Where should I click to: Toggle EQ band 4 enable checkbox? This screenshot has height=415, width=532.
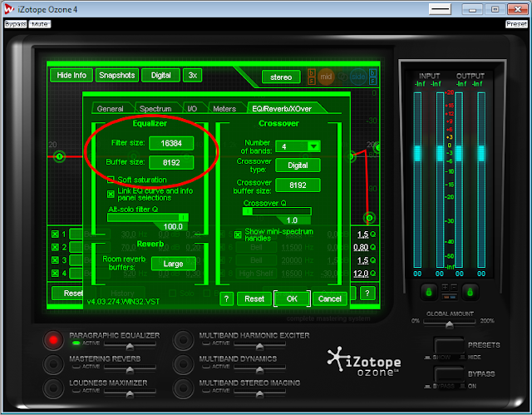coord(55,273)
